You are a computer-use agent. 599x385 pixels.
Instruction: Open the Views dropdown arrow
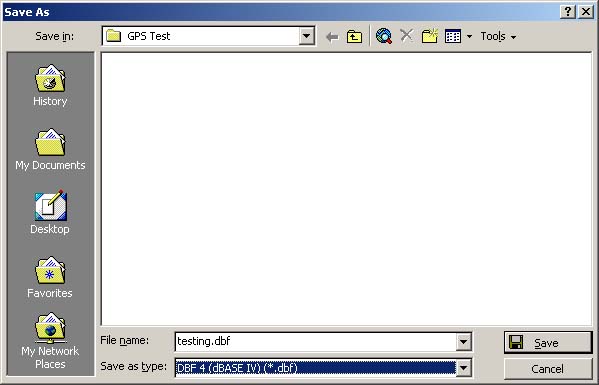point(469,37)
